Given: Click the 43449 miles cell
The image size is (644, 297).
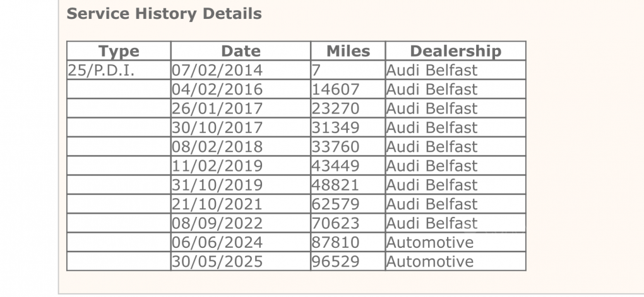Looking at the screenshot, I should 348,165.
